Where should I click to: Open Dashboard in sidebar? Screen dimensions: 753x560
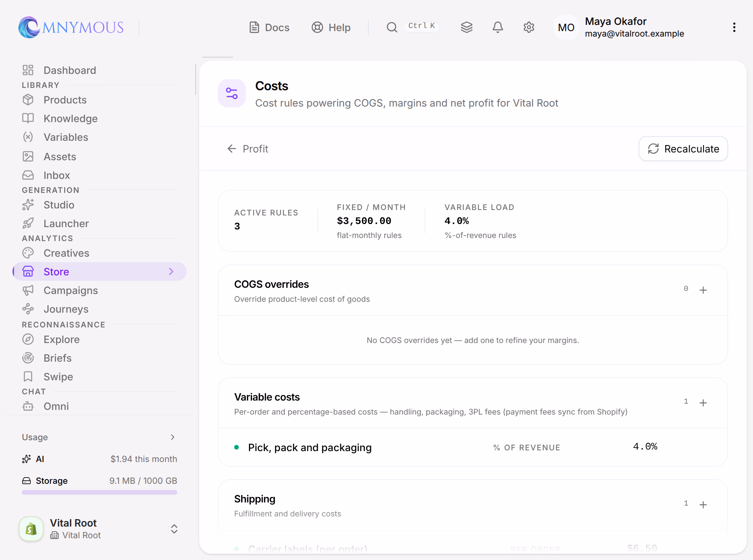100,70
